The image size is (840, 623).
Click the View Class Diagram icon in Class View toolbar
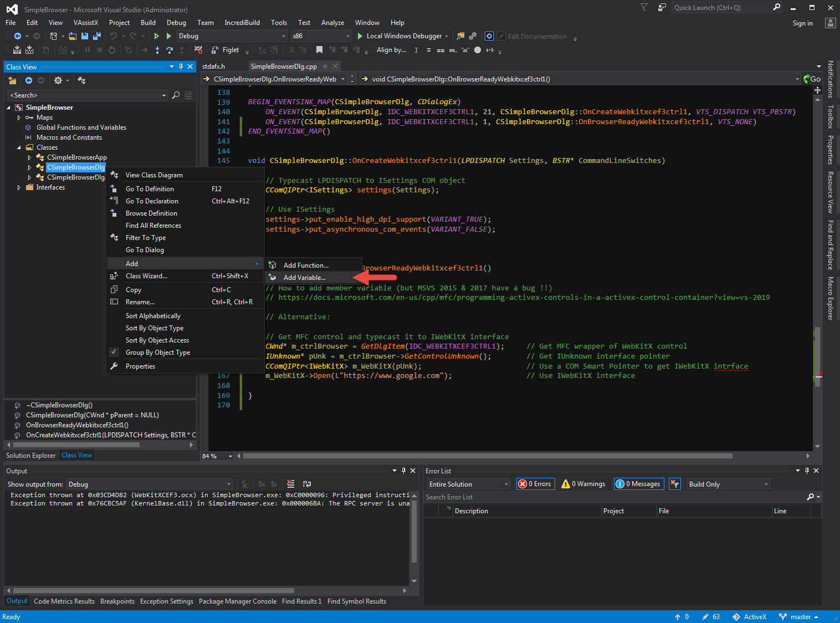point(81,80)
